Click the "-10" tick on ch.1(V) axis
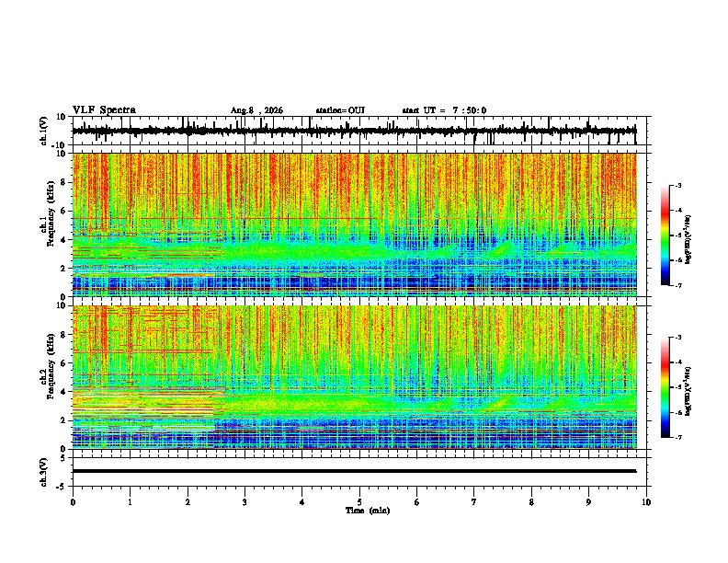The width and height of the screenshot is (728, 563). 60,145
